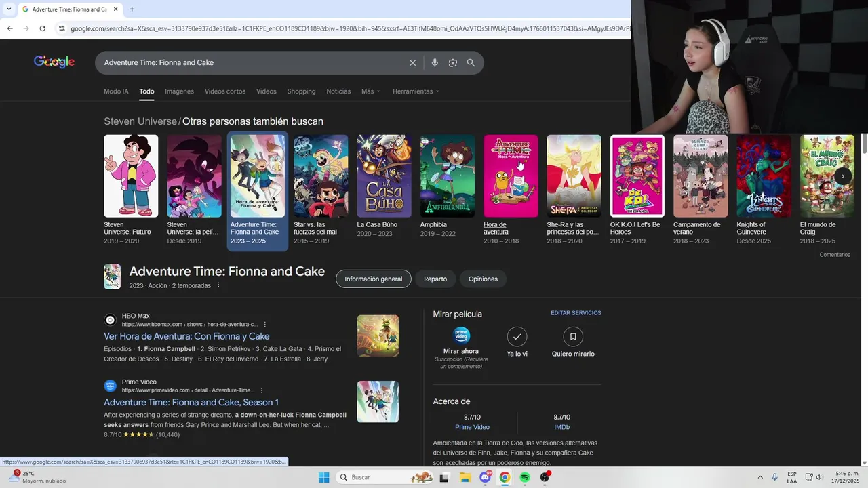Open Spotify from the taskbar
868x488 pixels.
(x=525, y=477)
